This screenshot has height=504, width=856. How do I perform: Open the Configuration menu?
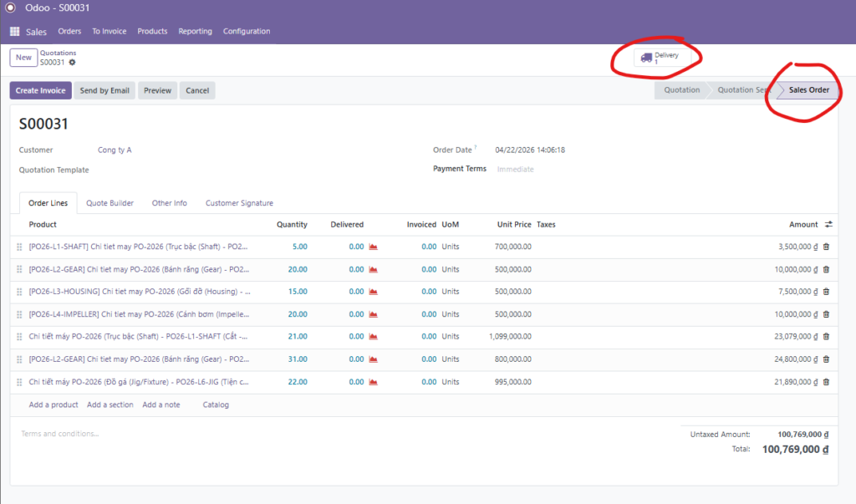click(247, 32)
